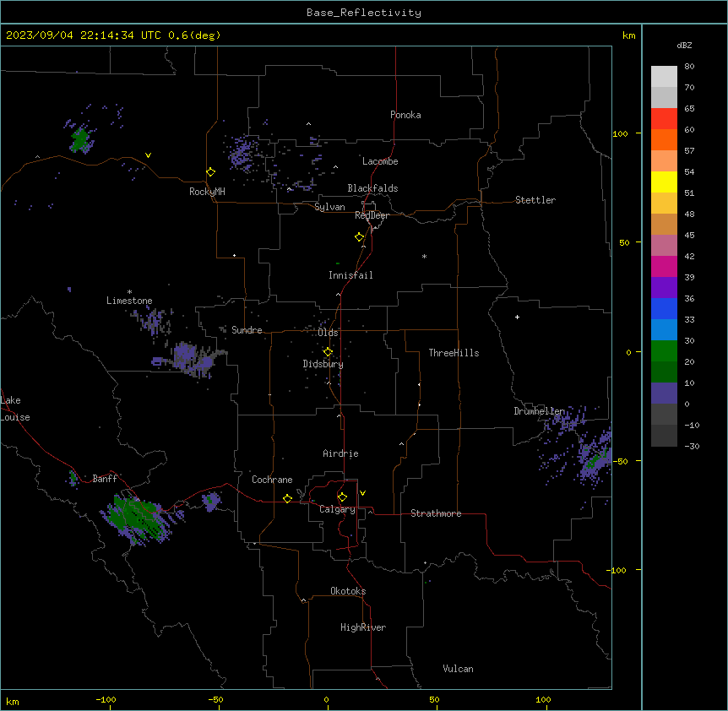Pick the yellow 51-54 dBZ legend swatch

pyautogui.click(x=664, y=182)
